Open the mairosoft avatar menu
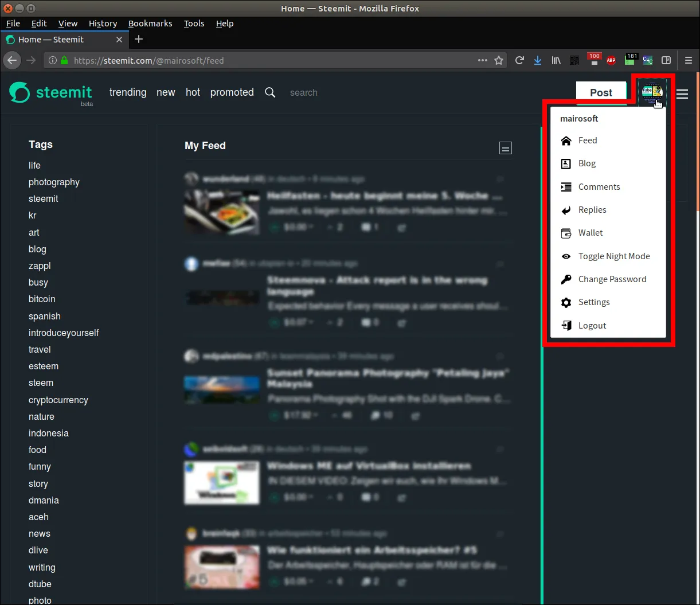Screen dimensions: 700x605 point(652,92)
